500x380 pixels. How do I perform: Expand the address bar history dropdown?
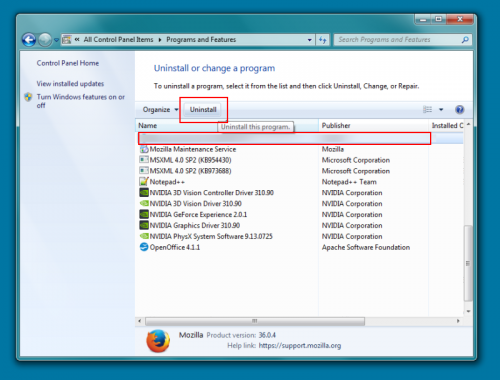[309, 40]
